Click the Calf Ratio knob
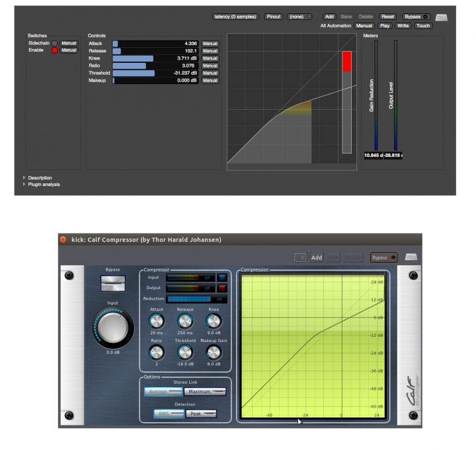Image resolution: width=476 pixels, height=450 pixels. coord(157,353)
